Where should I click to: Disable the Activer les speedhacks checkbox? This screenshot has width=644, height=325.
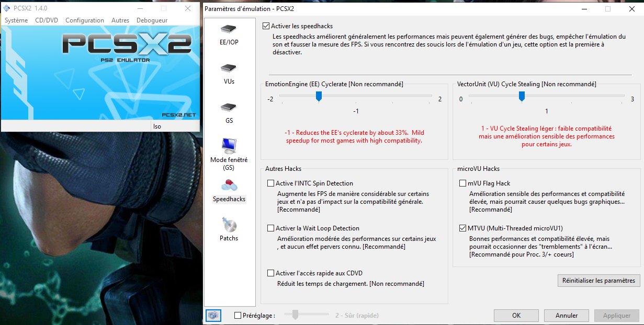[266, 26]
